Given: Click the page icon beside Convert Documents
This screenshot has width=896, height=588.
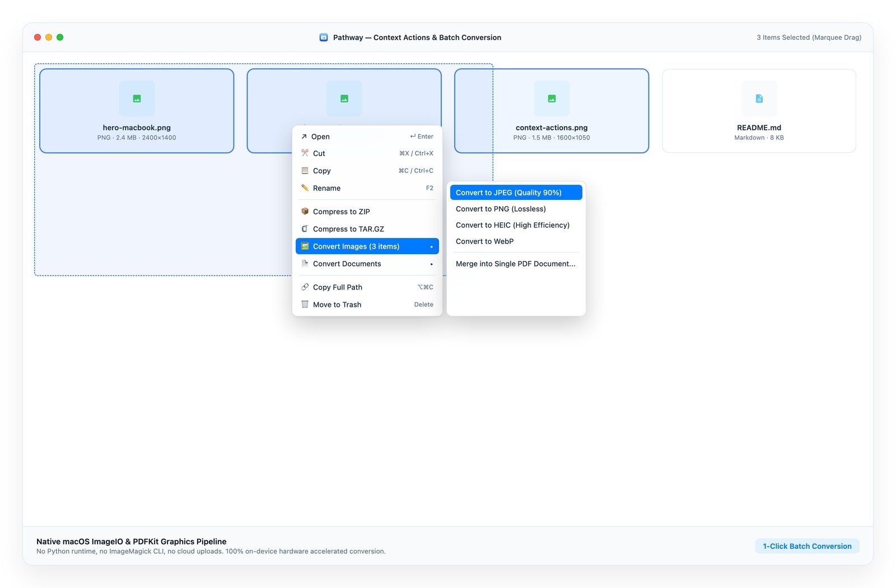Looking at the screenshot, I should tap(305, 263).
